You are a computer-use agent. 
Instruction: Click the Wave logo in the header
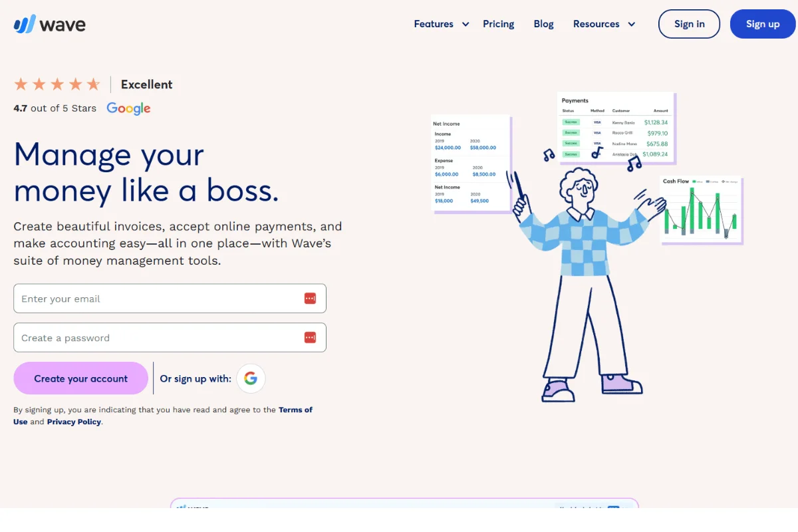49,24
